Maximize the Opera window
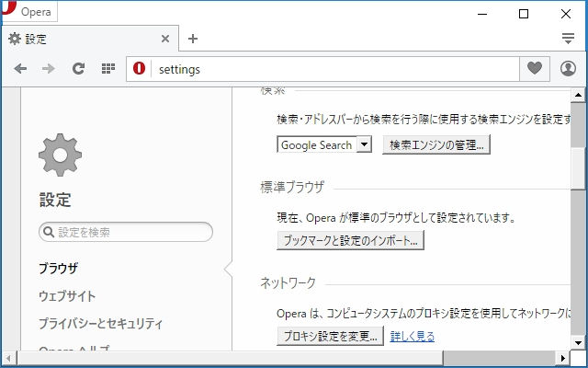This screenshot has width=588, height=368. click(x=524, y=14)
